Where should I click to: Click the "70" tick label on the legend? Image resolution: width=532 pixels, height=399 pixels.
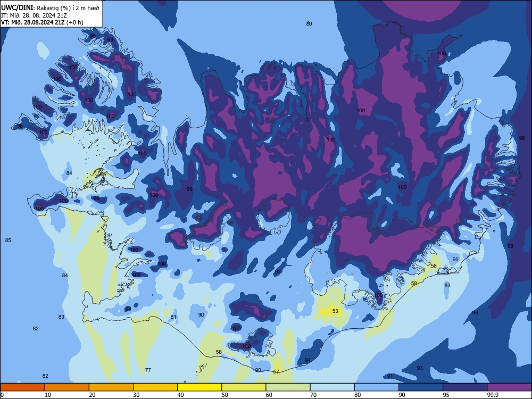tap(313, 395)
